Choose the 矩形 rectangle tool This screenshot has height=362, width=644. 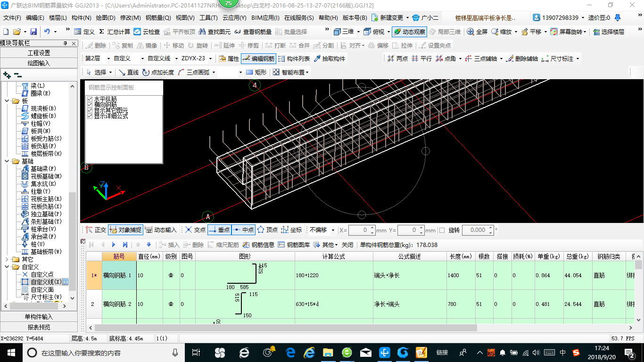[x=256, y=72]
